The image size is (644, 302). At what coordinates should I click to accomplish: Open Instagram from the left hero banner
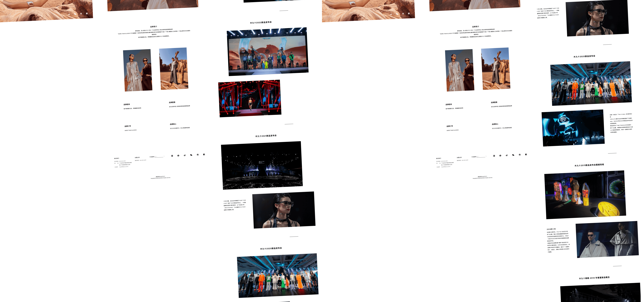[81, 14]
